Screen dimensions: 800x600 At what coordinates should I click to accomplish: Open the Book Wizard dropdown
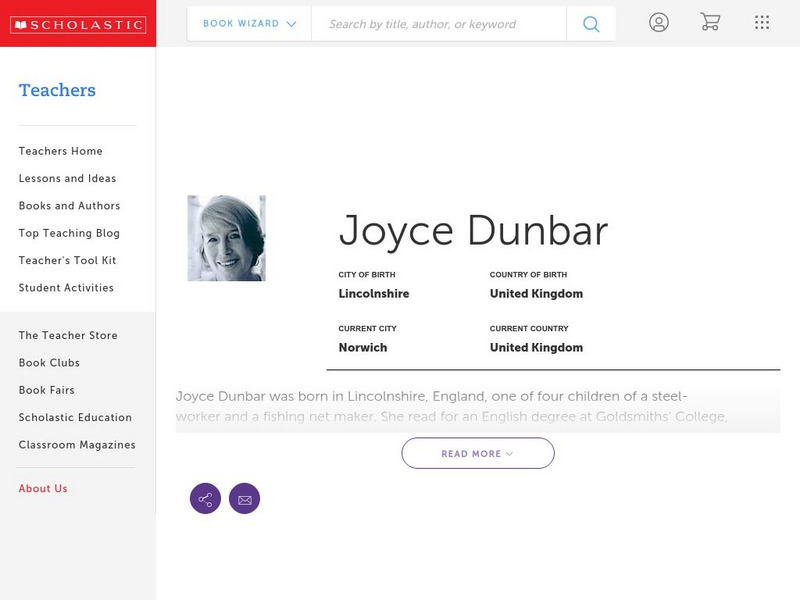249,24
